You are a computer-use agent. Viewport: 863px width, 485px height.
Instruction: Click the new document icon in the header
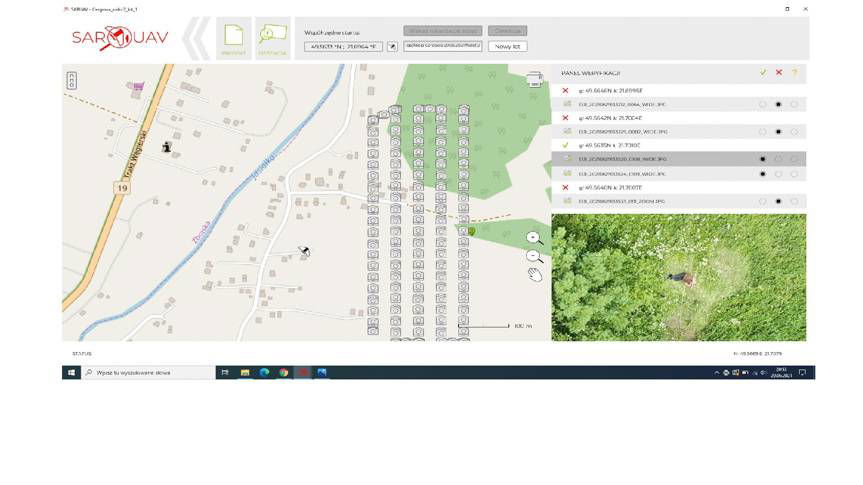point(233,37)
